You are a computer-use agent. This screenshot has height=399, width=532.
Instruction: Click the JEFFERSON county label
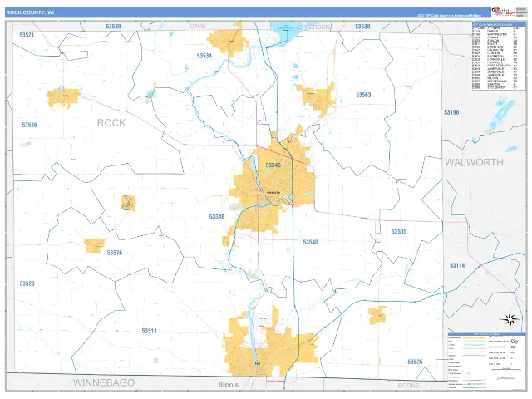tap(313, 27)
